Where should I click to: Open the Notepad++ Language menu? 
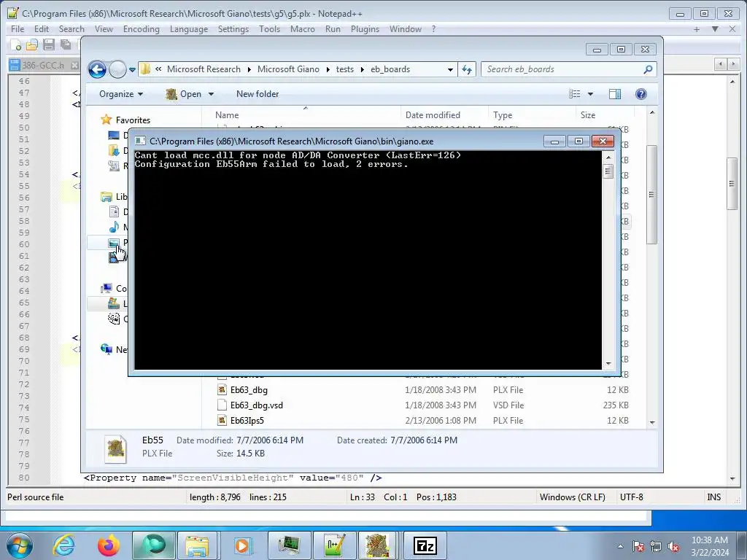coord(189,29)
